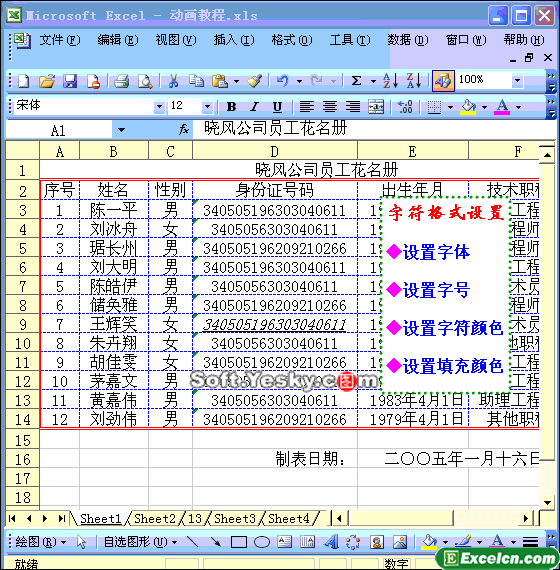Click the vertical scrollbar down arrow
560x570 pixels.
click(548, 503)
